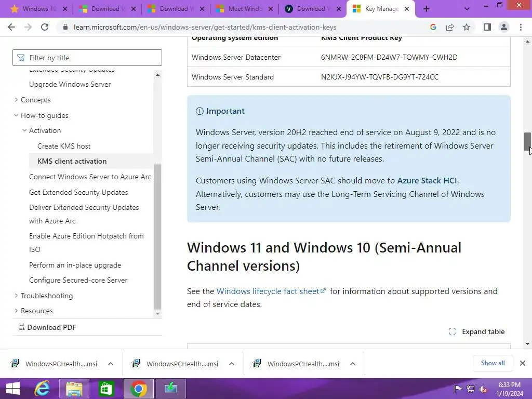Launch Internet Explorer from taskbar

[x=42, y=389]
